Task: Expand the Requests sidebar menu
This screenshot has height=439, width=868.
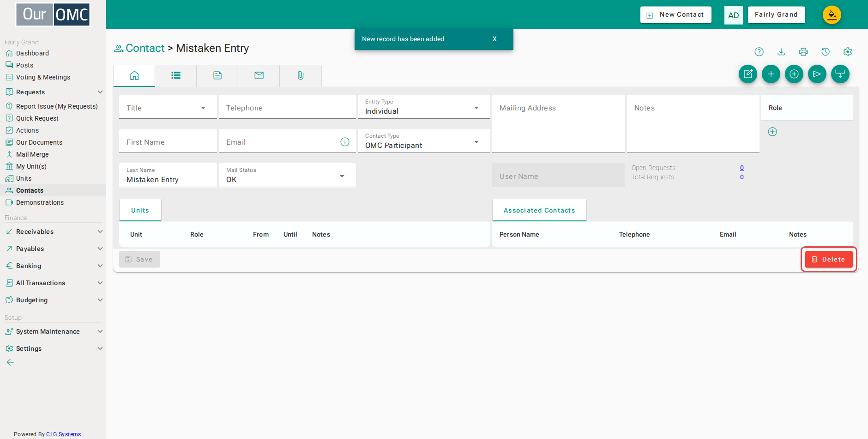Action: pyautogui.click(x=53, y=92)
